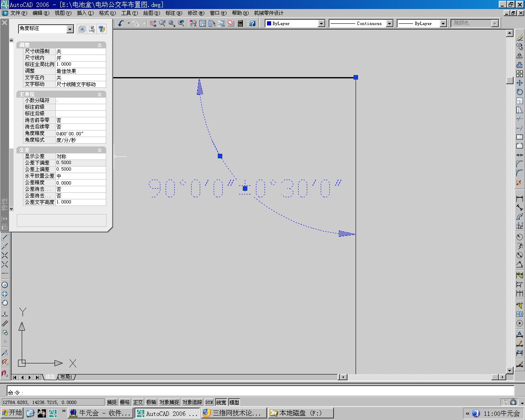This screenshot has width=525, height=420.
Task: Toggle DYN dynamic input
Action: (x=209, y=402)
